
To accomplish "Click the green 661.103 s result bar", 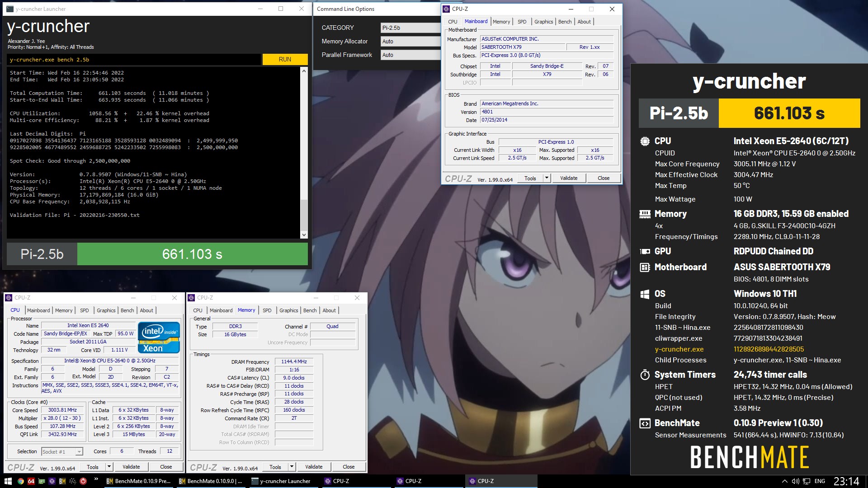I will (193, 254).
